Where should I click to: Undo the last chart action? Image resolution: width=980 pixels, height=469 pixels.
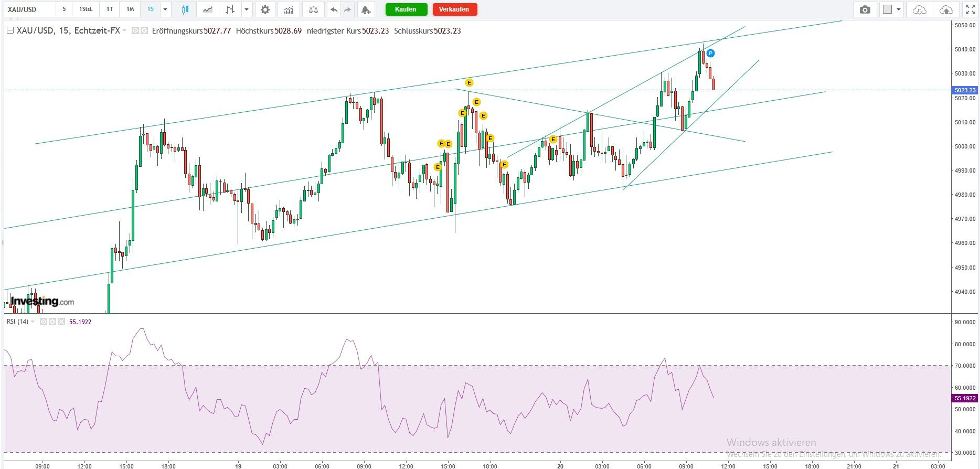coord(334,9)
